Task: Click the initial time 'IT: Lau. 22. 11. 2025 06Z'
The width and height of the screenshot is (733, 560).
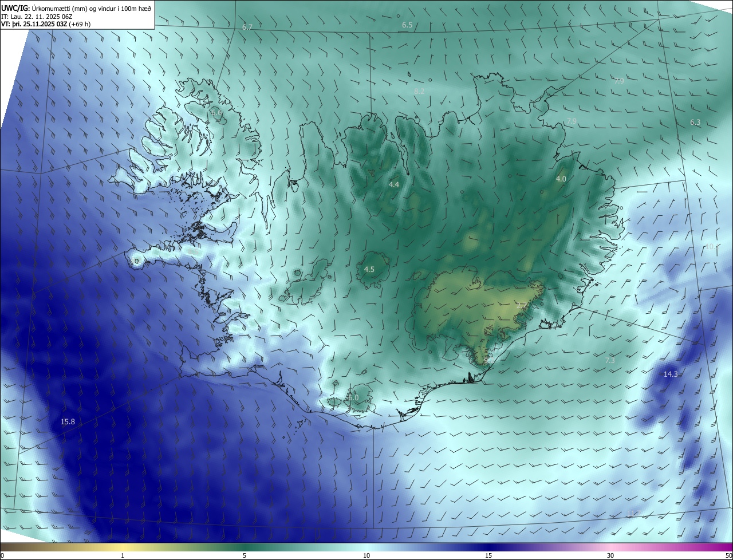Action: [x=37, y=16]
